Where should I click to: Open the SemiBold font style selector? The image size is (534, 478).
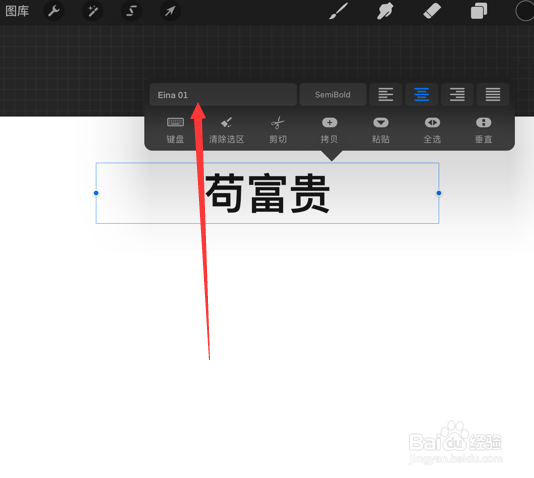tap(333, 95)
